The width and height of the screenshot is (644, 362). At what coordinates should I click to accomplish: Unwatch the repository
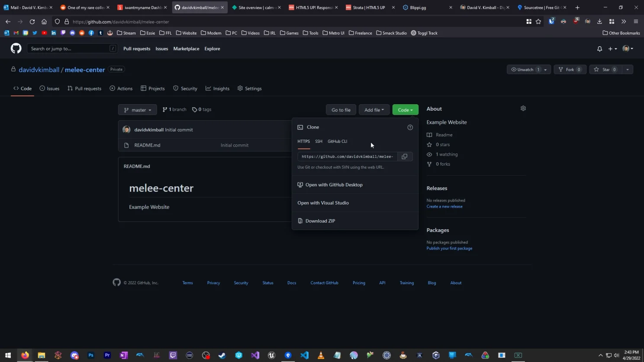tap(525, 69)
